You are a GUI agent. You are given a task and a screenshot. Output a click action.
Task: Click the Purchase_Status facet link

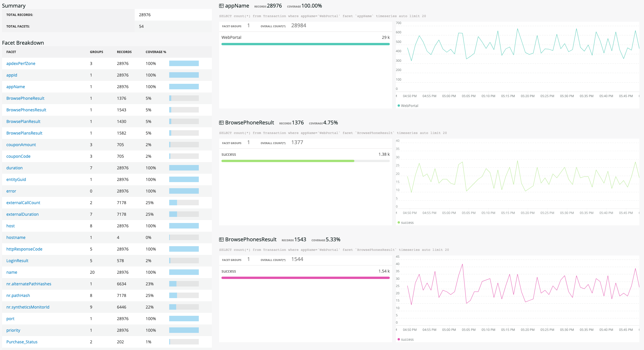pos(22,342)
